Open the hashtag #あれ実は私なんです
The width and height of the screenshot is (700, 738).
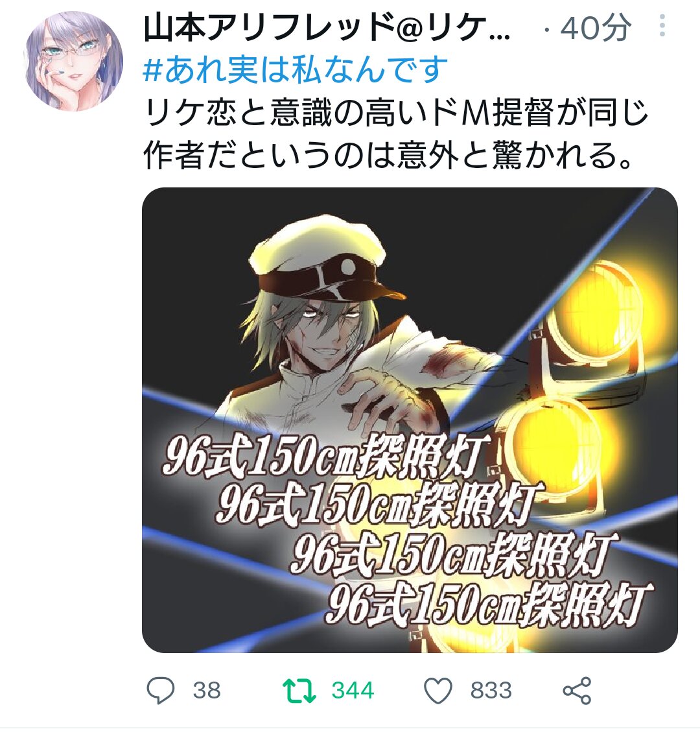coord(295,69)
